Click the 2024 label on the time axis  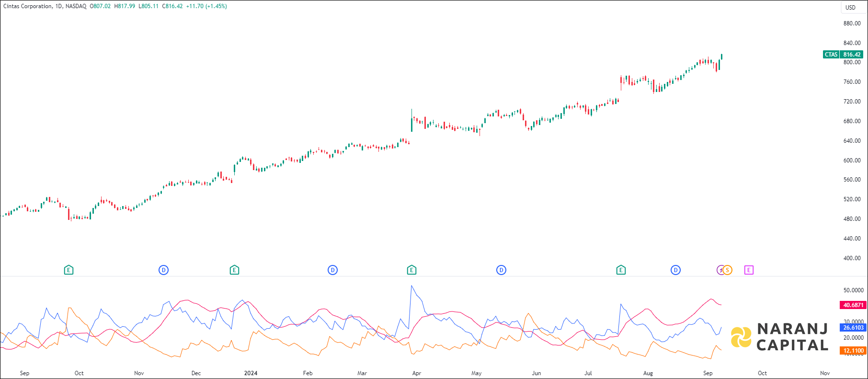pyautogui.click(x=251, y=373)
